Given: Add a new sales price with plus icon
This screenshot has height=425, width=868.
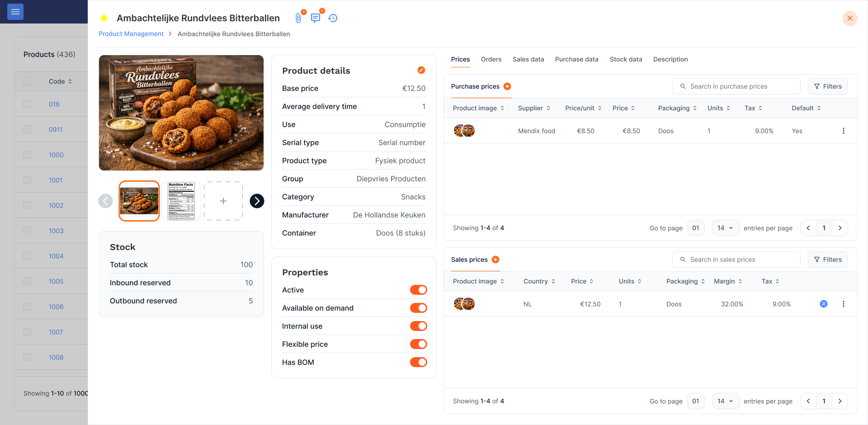Looking at the screenshot, I should (495, 260).
